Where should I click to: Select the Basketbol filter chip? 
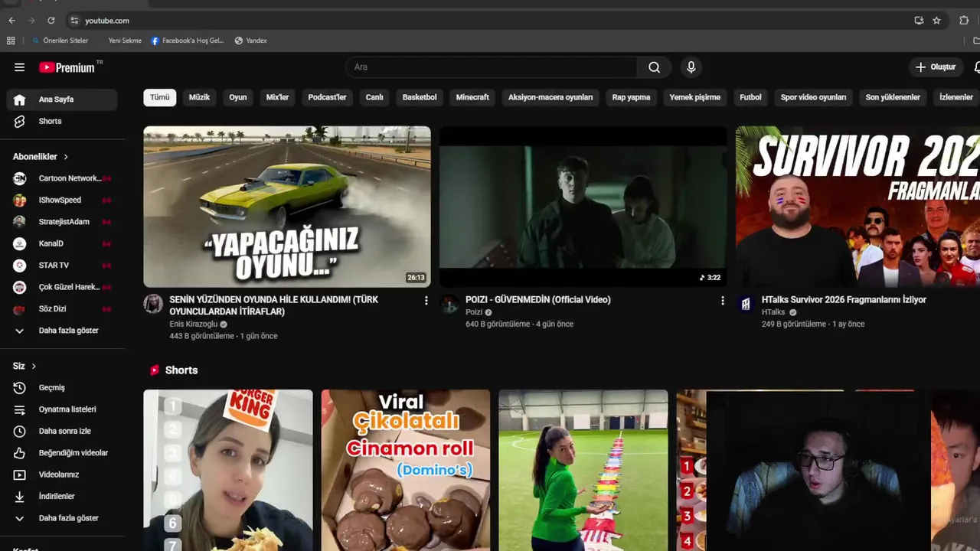(x=420, y=97)
